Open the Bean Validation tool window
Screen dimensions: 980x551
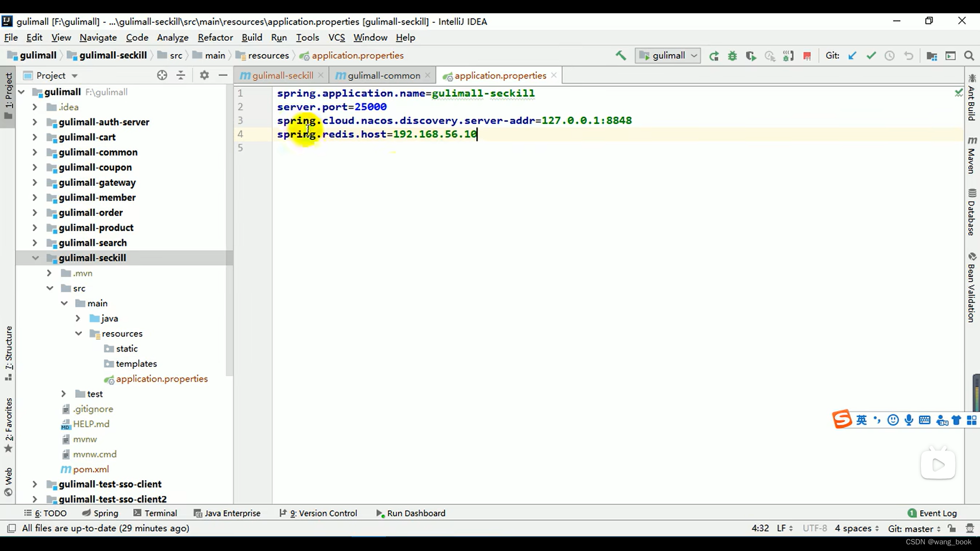coord(972,287)
